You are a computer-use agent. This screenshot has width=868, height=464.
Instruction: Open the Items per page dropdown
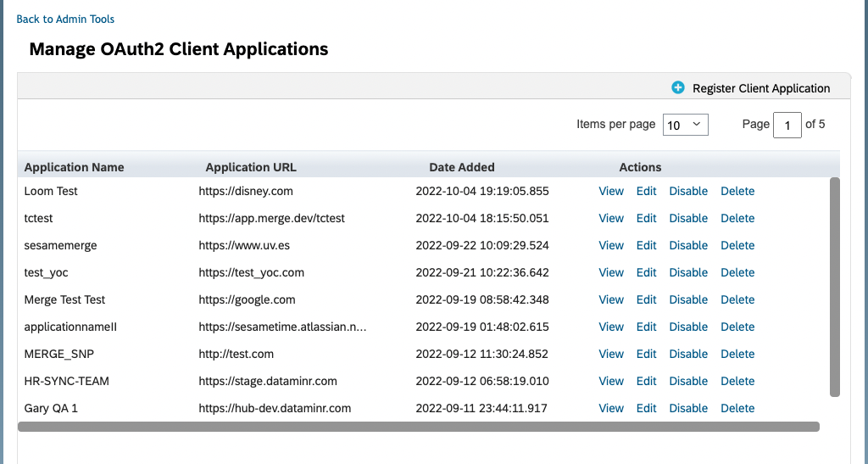pos(685,125)
